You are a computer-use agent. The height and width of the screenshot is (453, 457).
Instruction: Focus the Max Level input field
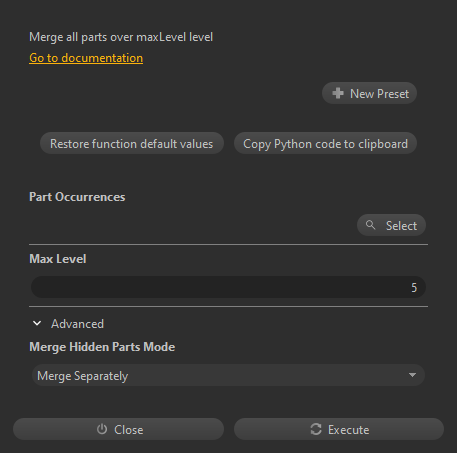(x=228, y=287)
